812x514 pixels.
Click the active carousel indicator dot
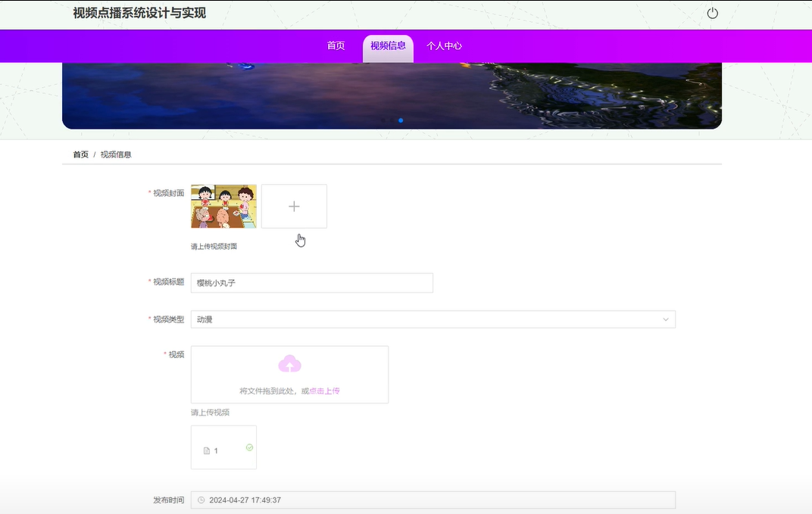[401, 120]
